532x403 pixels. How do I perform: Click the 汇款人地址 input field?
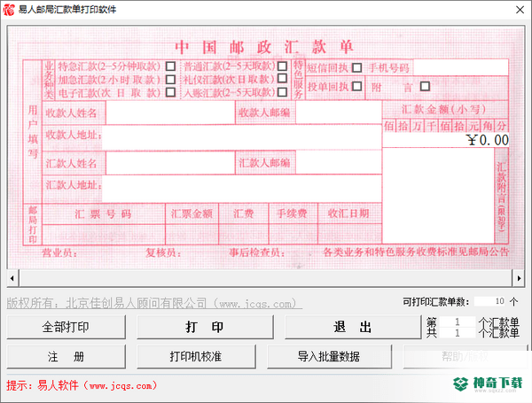242,189
